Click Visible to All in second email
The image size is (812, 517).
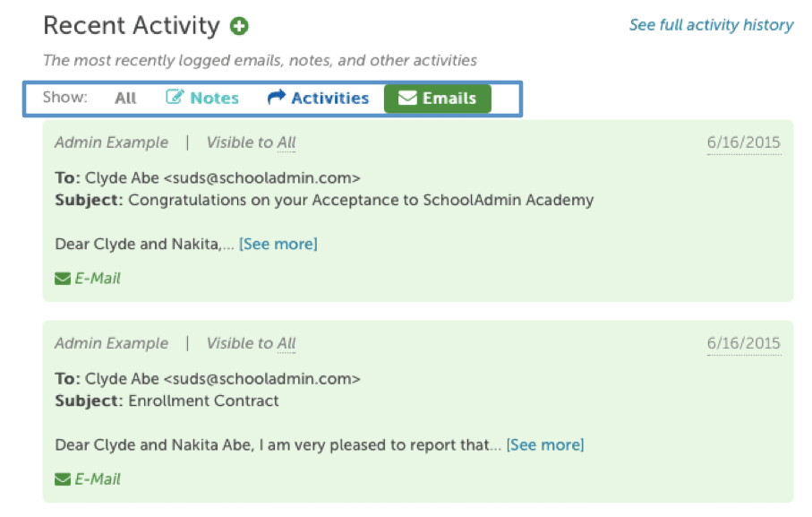click(x=251, y=343)
